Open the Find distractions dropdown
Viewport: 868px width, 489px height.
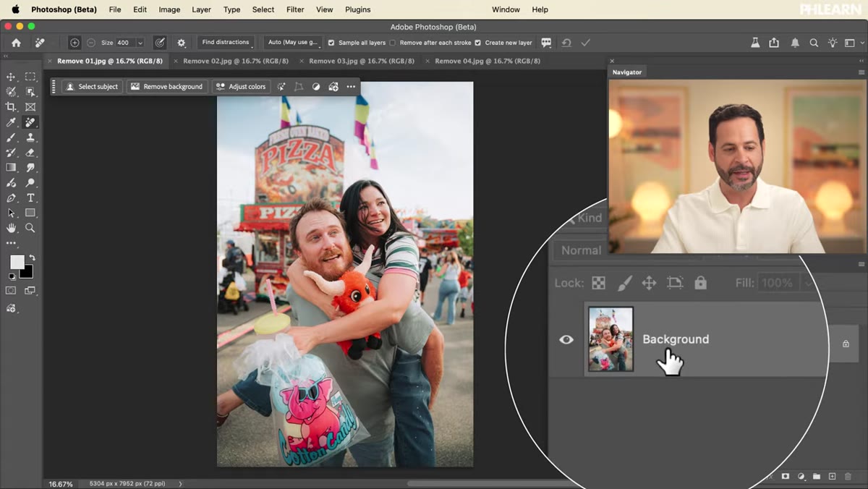[226, 43]
